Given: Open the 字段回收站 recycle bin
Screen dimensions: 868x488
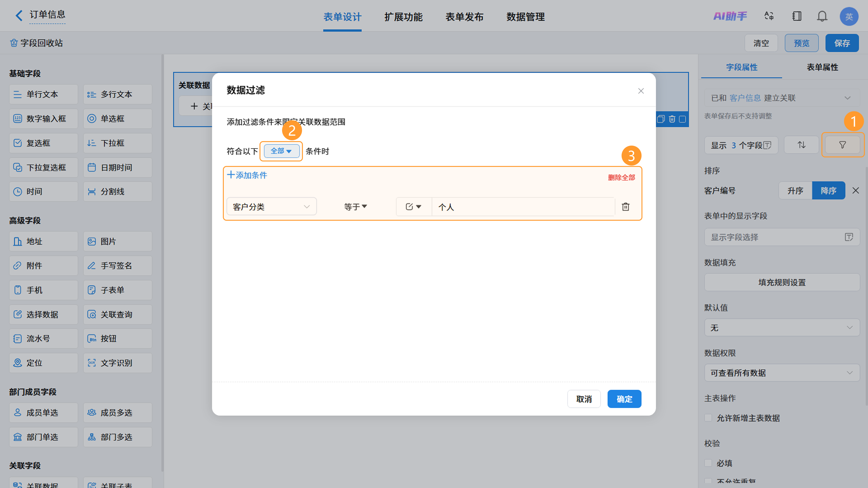Looking at the screenshot, I should tap(36, 43).
